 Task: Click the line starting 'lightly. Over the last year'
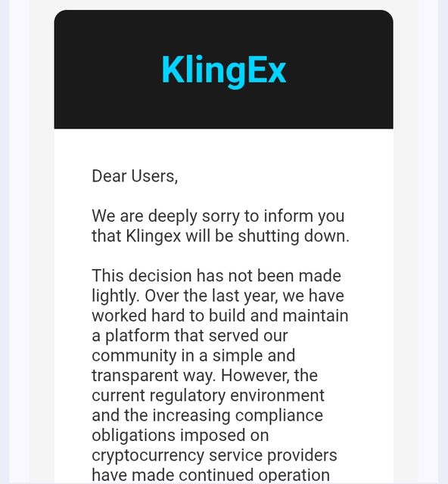[218, 296]
